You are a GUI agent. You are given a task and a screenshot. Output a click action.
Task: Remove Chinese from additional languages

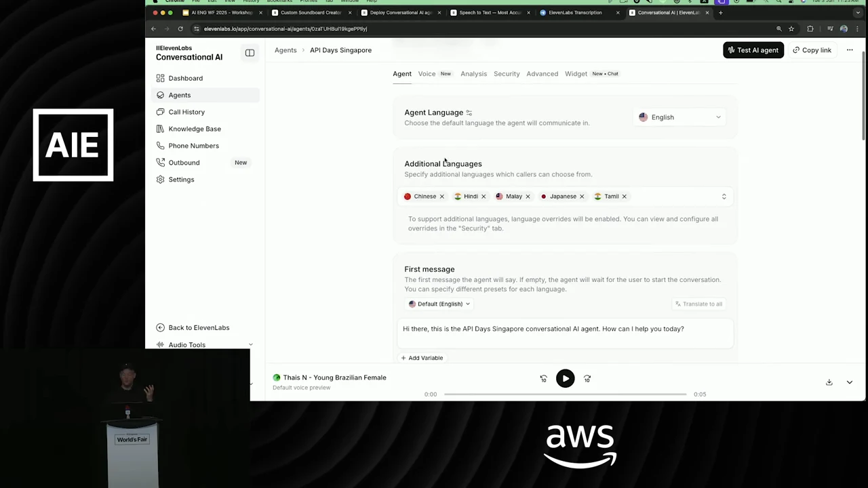(441, 197)
